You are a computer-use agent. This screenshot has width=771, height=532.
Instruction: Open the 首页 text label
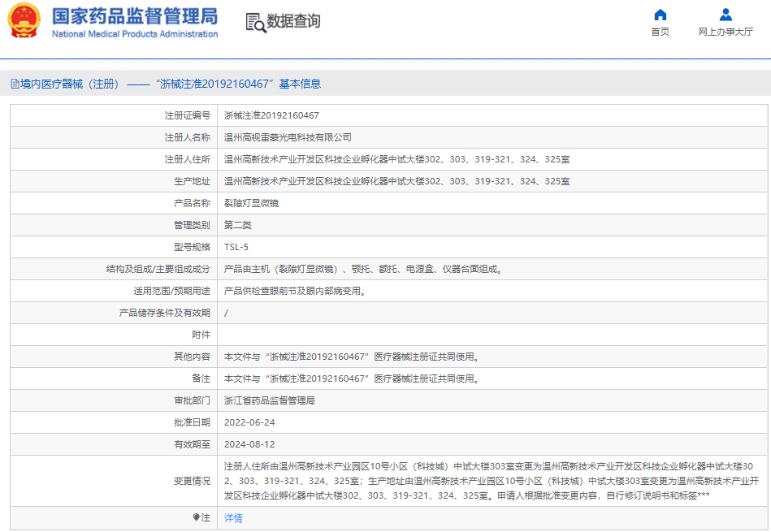point(661,32)
